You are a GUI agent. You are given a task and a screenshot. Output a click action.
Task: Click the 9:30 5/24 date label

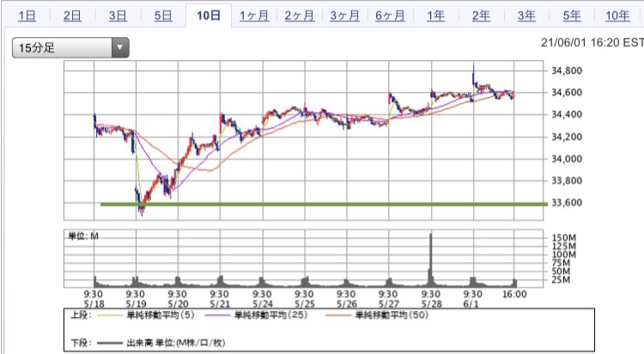tap(262, 299)
